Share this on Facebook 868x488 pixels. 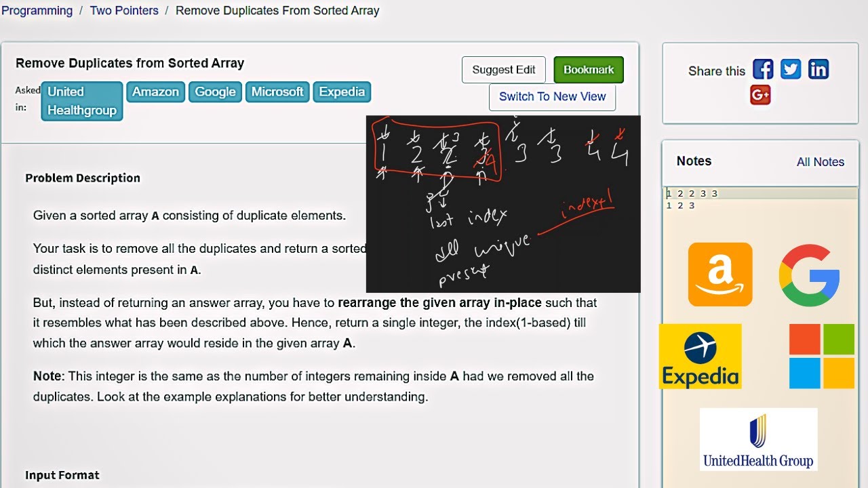(763, 69)
